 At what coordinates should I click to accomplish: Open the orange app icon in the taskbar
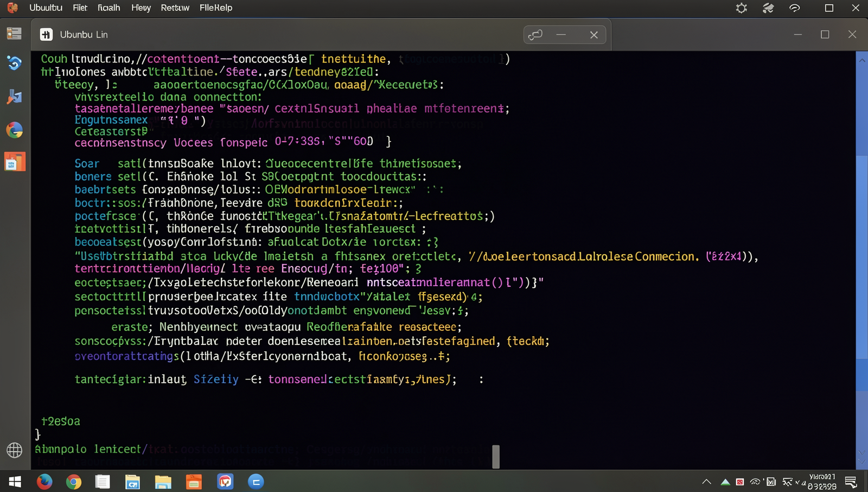point(194,482)
